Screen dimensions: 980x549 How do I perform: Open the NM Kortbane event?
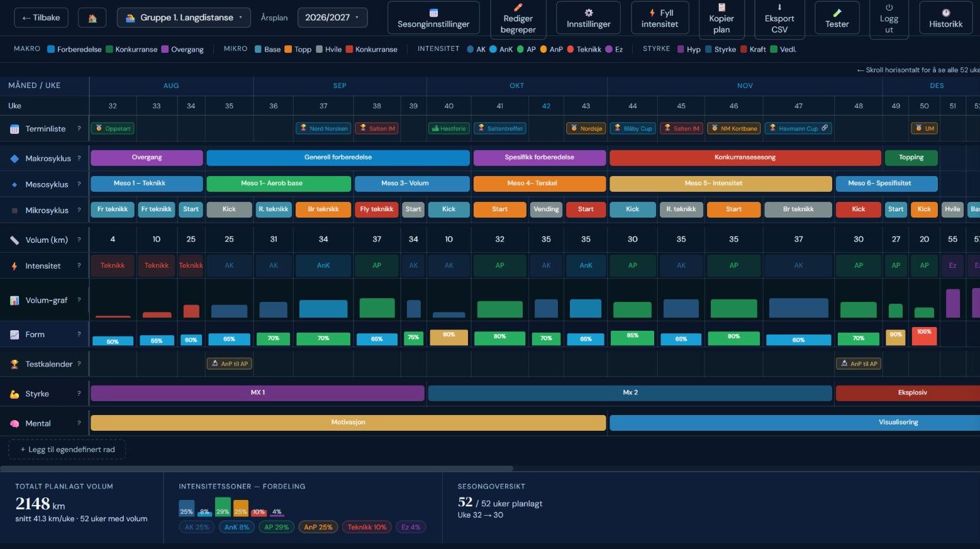[x=734, y=128]
